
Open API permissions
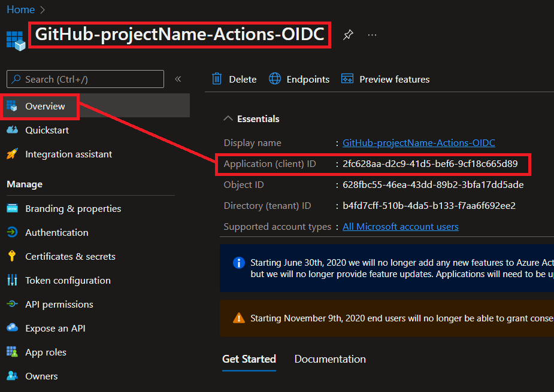(x=59, y=305)
